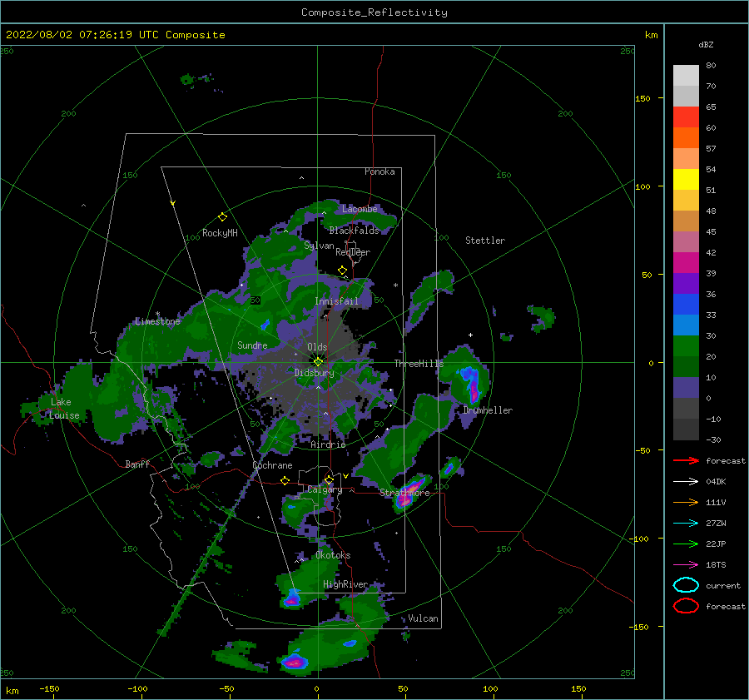Click the yellow diamond marker above Calgary
749x700 pixels.
pos(329,479)
